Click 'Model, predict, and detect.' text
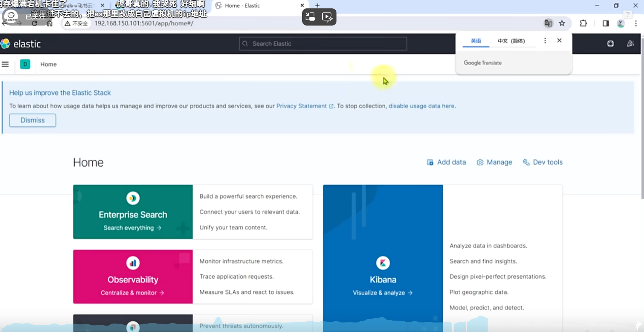The image size is (644, 332). click(x=487, y=308)
